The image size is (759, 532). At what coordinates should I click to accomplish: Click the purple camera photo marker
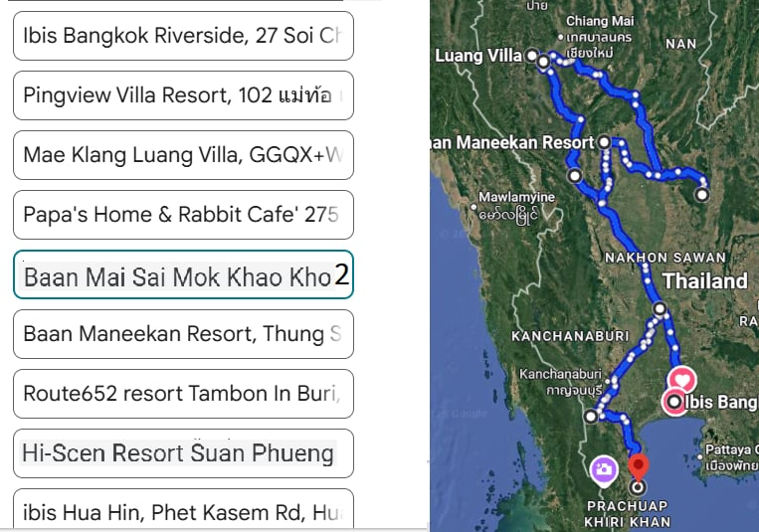603,469
